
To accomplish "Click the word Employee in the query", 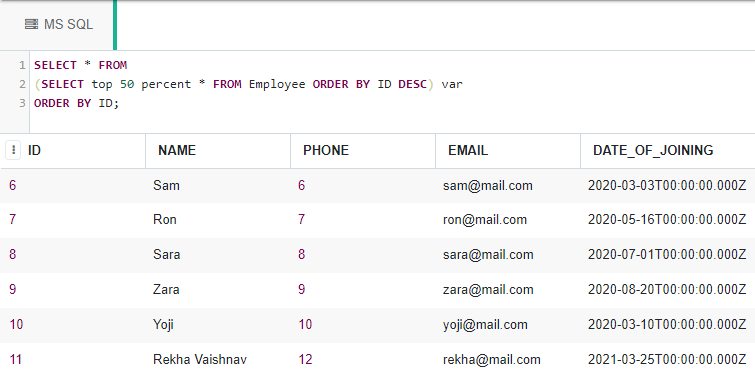I will click(277, 84).
